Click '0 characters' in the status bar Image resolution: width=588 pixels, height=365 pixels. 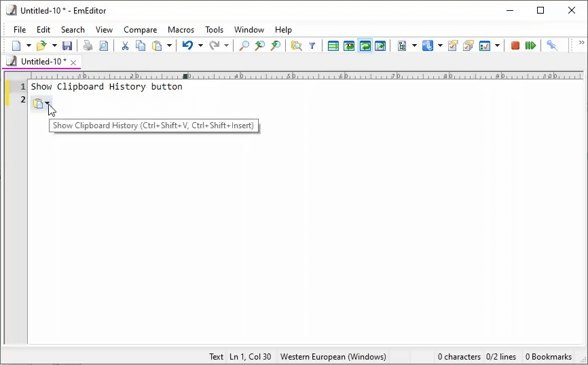coord(459,357)
